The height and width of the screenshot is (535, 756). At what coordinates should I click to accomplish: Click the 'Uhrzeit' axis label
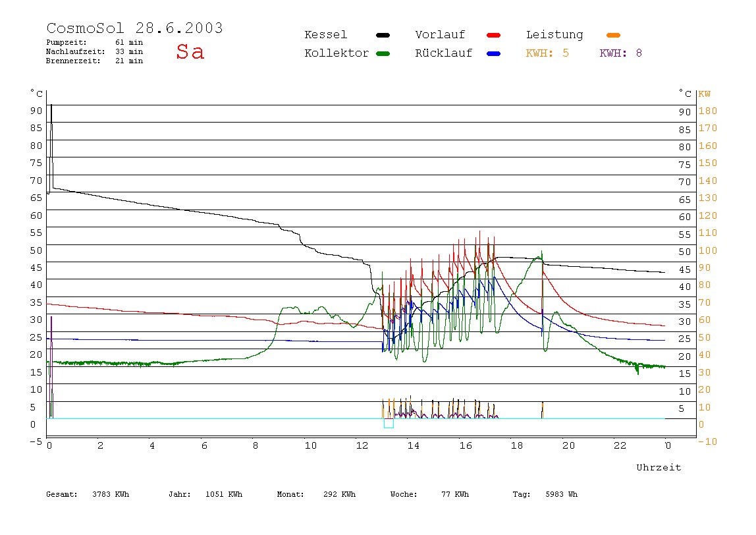(x=659, y=467)
